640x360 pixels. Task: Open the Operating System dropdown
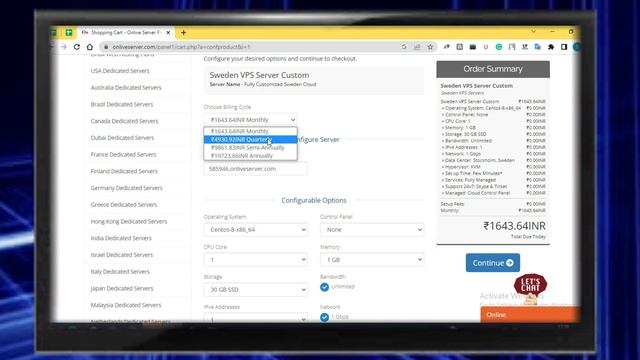(x=256, y=229)
